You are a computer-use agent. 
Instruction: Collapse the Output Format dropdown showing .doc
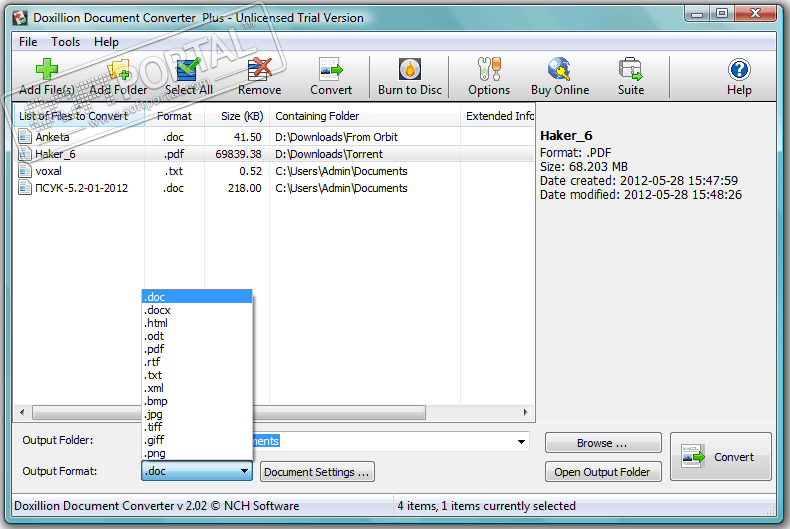pyautogui.click(x=197, y=471)
